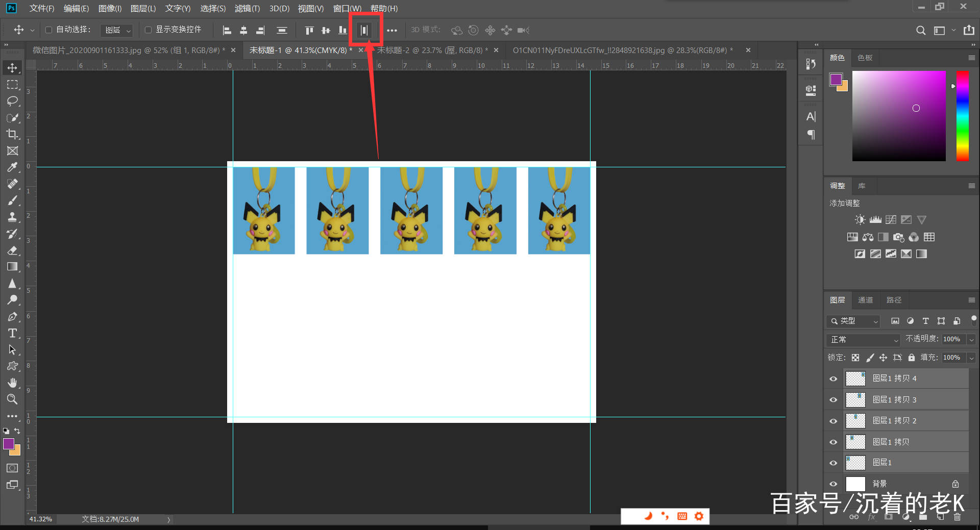The height and width of the screenshot is (530, 980).
Task: Toggle visibility of the 图层1 layer
Action: click(834, 463)
